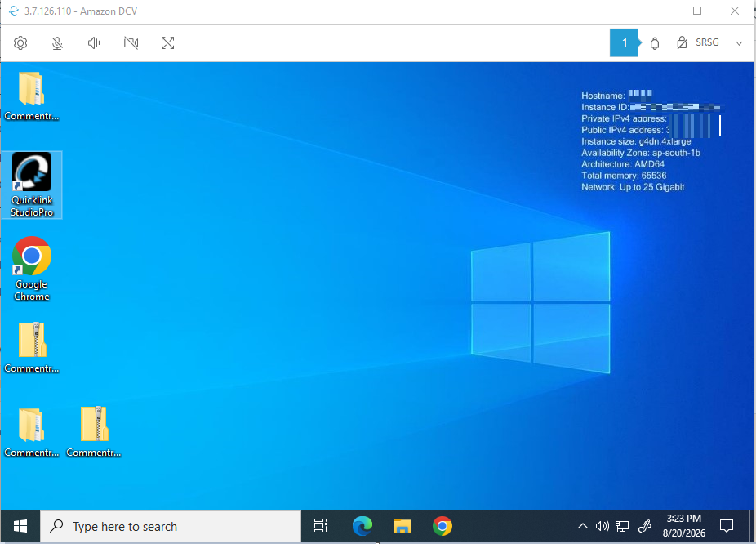This screenshot has height=544, width=756.
Task: Launch Chrome from the taskbar
Action: click(442, 526)
